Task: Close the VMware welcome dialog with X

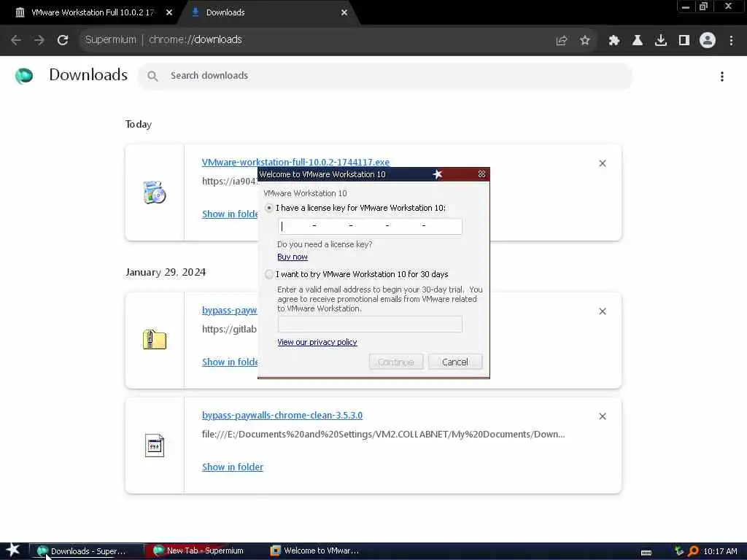Action: 481,174
